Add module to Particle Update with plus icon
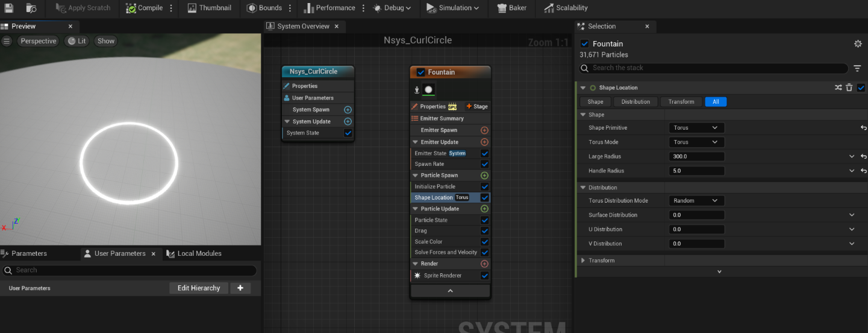Viewport: 868px width, 333px height. tap(484, 209)
